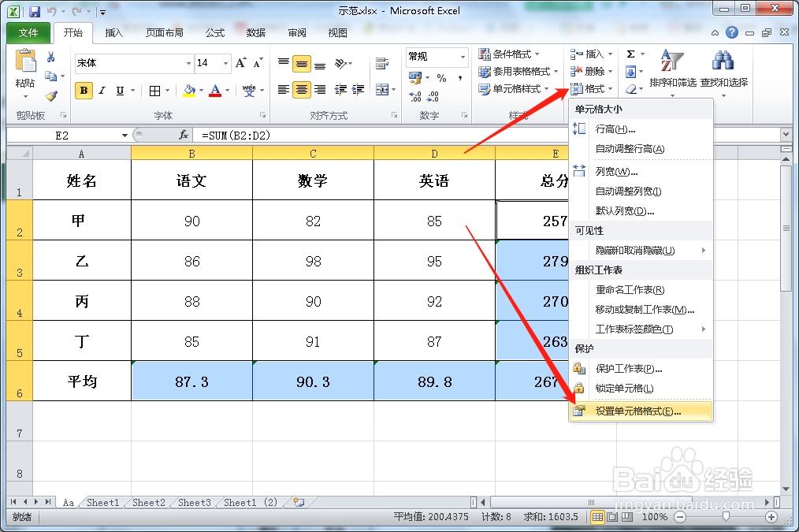Switch to the 公式 Formulas tab
799x532 pixels.
coord(215,32)
